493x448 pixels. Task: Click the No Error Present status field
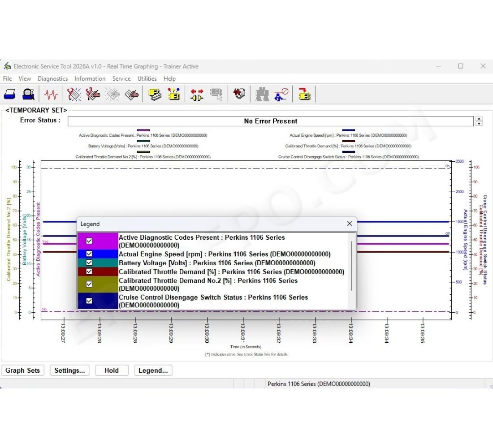click(270, 121)
